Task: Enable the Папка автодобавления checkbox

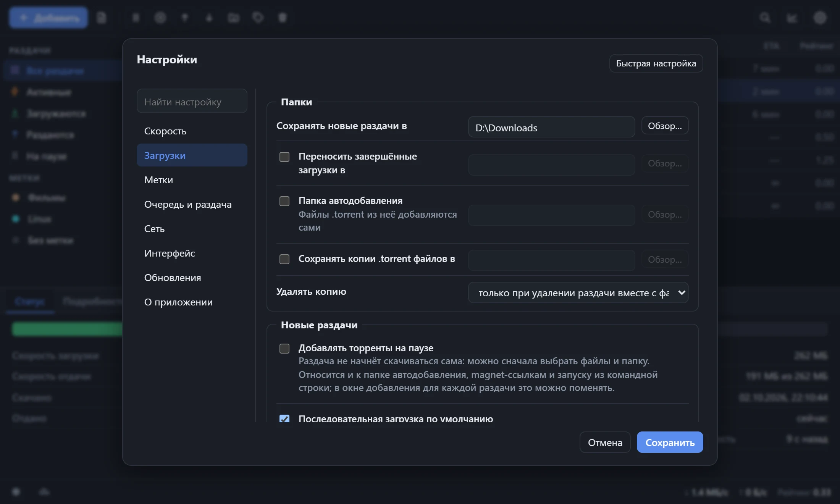Action: pos(284,201)
